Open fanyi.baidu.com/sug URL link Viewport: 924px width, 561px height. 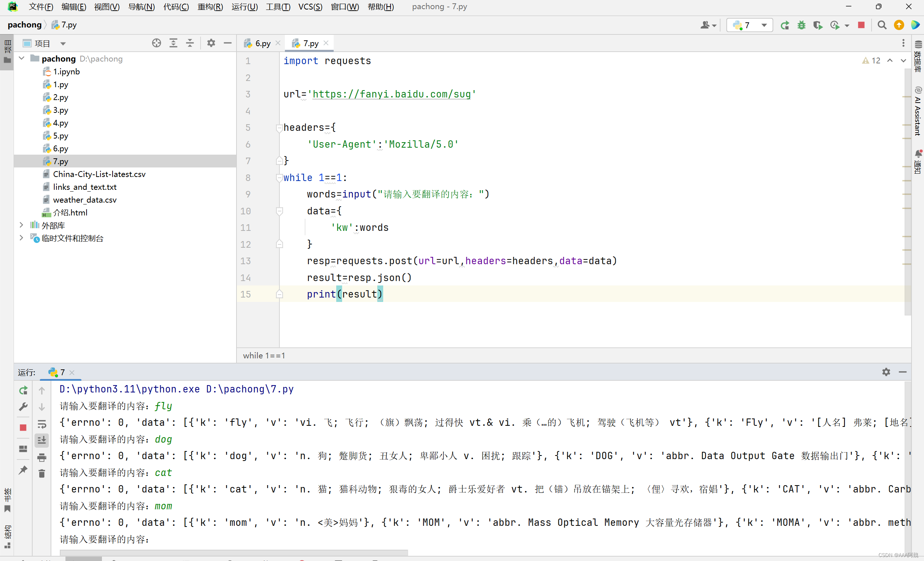pos(392,94)
